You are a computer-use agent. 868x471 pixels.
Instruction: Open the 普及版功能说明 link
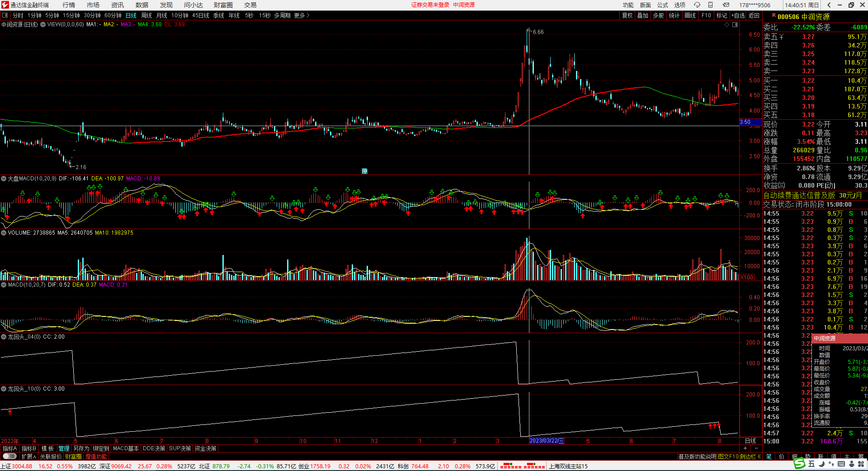point(697,457)
